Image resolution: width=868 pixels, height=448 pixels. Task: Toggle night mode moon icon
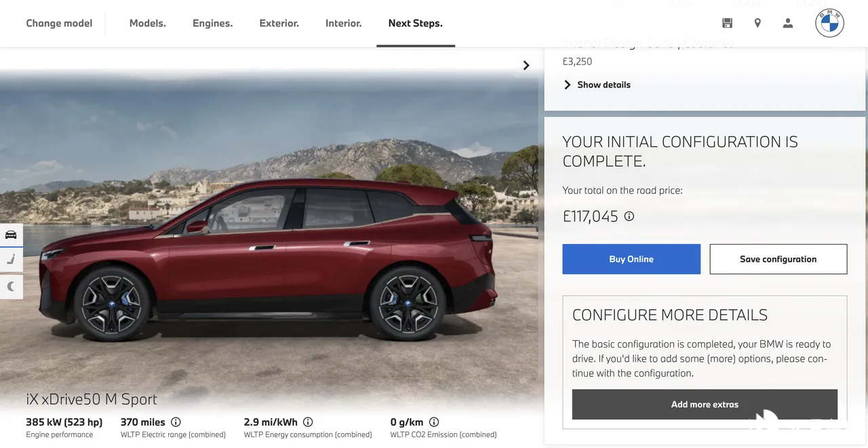[x=11, y=287]
